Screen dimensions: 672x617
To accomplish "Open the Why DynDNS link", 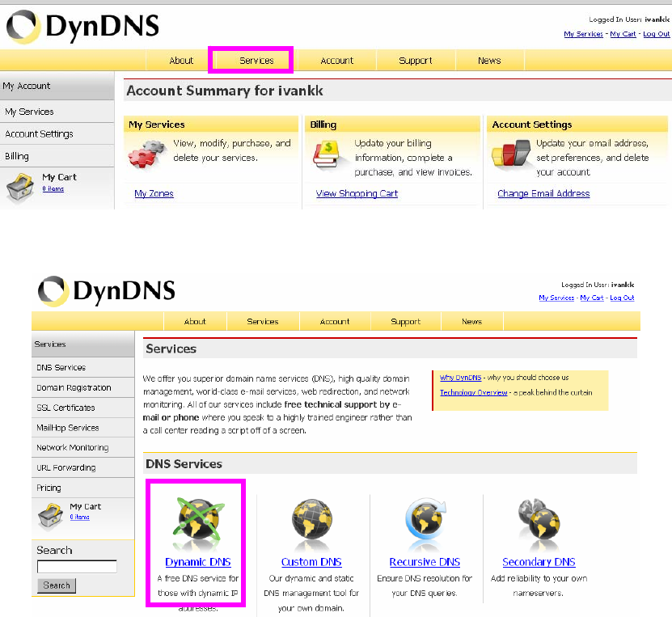I will [x=460, y=378].
